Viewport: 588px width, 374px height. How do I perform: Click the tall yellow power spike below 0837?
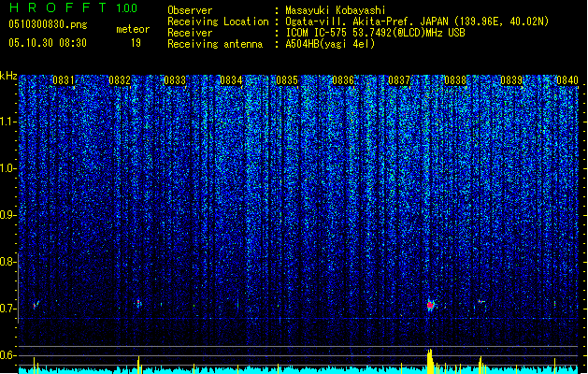click(430, 361)
